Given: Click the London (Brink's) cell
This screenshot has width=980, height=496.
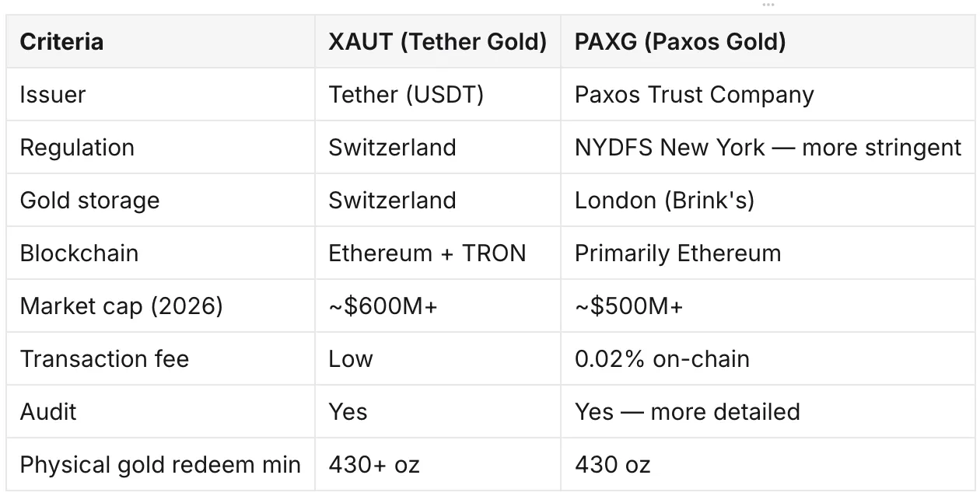Looking at the screenshot, I should [768, 200].
